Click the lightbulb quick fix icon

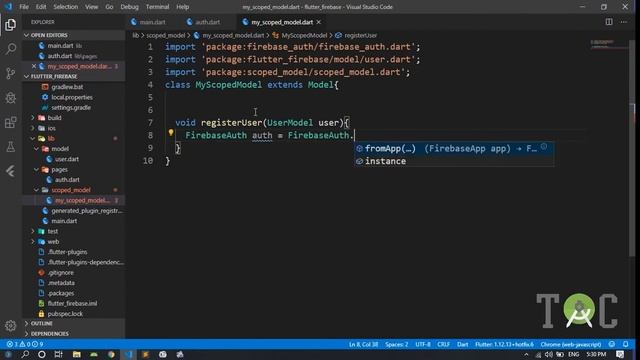[x=171, y=133]
